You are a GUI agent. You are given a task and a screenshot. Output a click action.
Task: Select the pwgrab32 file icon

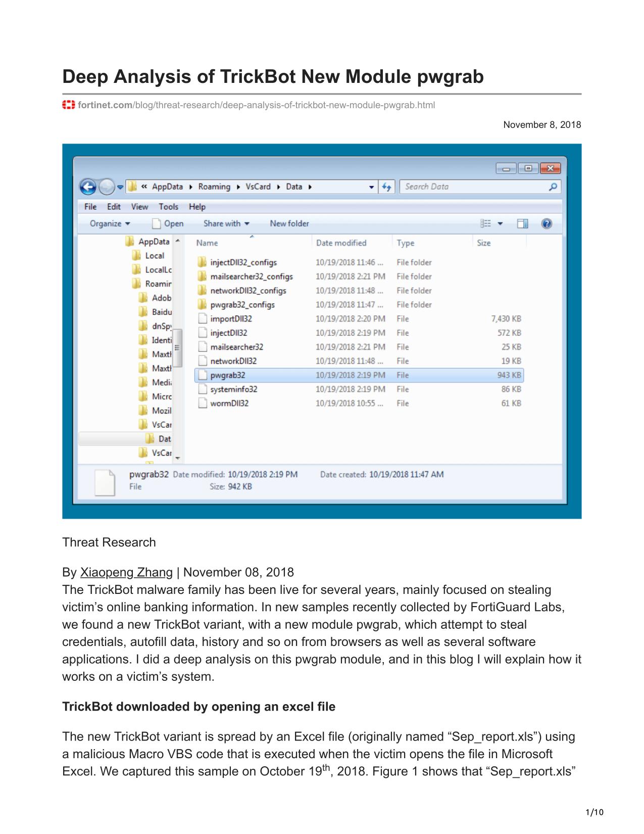[202, 375]
